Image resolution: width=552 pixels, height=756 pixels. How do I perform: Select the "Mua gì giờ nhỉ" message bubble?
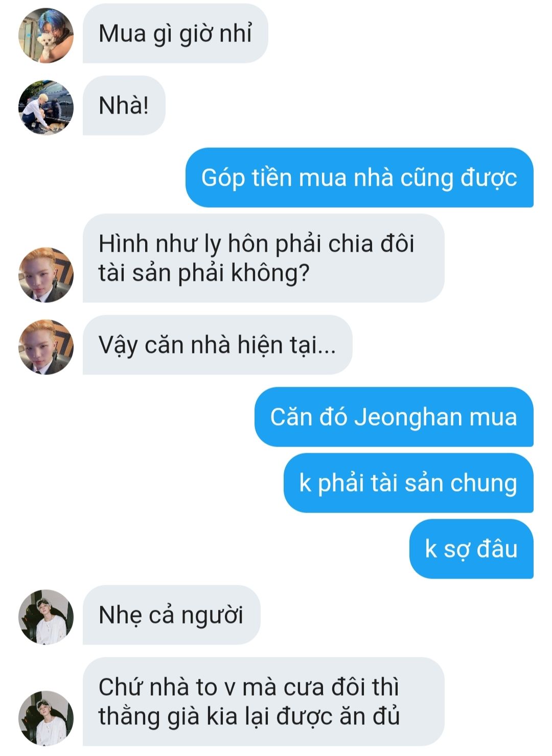[x=175, y=34]
